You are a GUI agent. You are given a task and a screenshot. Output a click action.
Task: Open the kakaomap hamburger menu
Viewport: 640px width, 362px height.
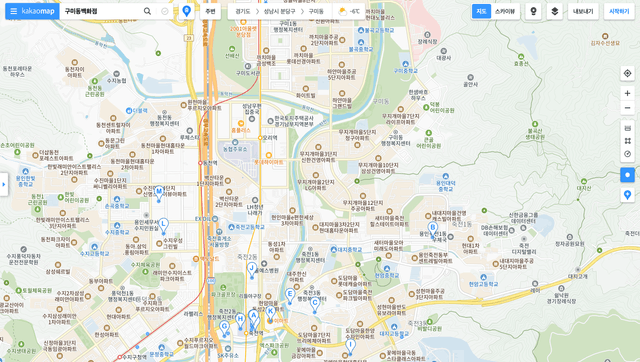click(13, 11)
